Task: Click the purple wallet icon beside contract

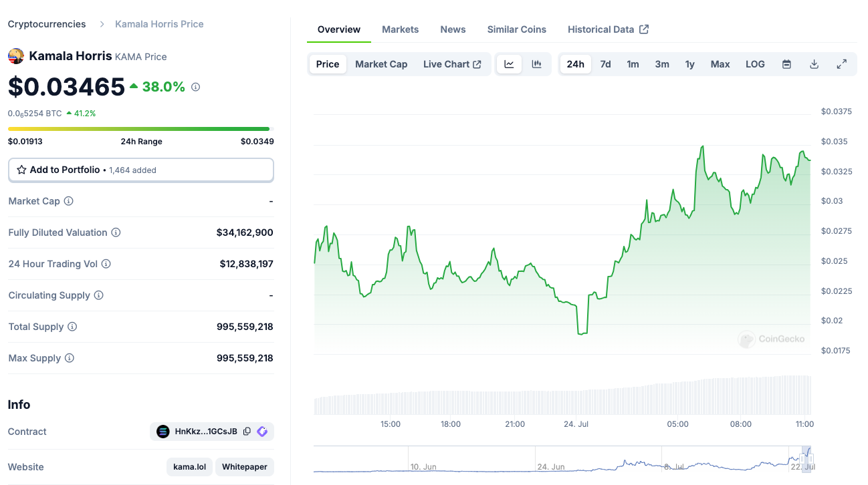Action: click(x=262, y=432)
